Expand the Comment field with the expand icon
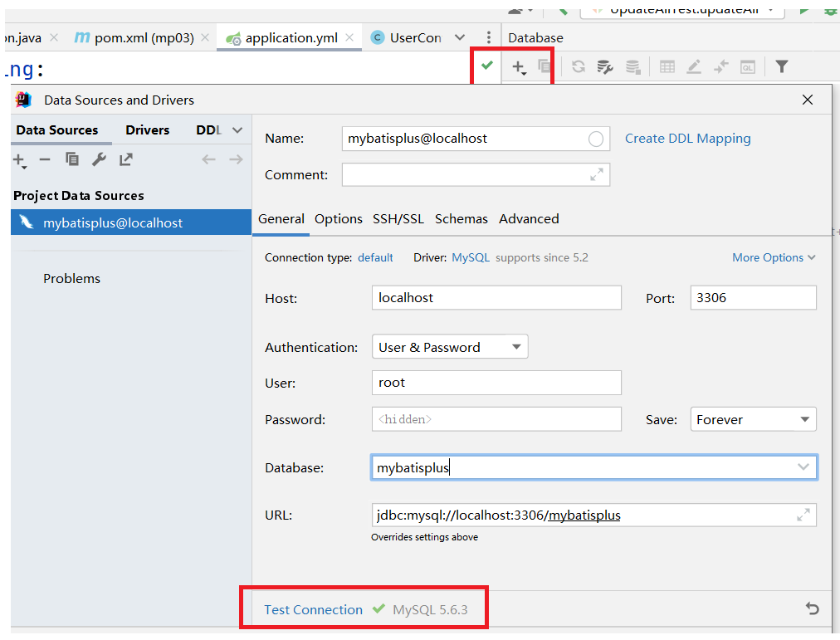Screen dimensions: 840x640 pyautogui.click(x=596, y=174)
